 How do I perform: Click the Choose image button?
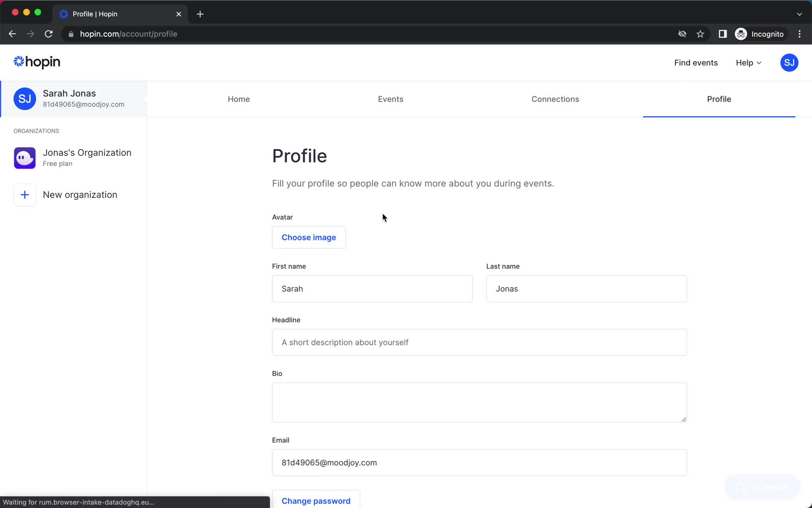pos(309,237)
